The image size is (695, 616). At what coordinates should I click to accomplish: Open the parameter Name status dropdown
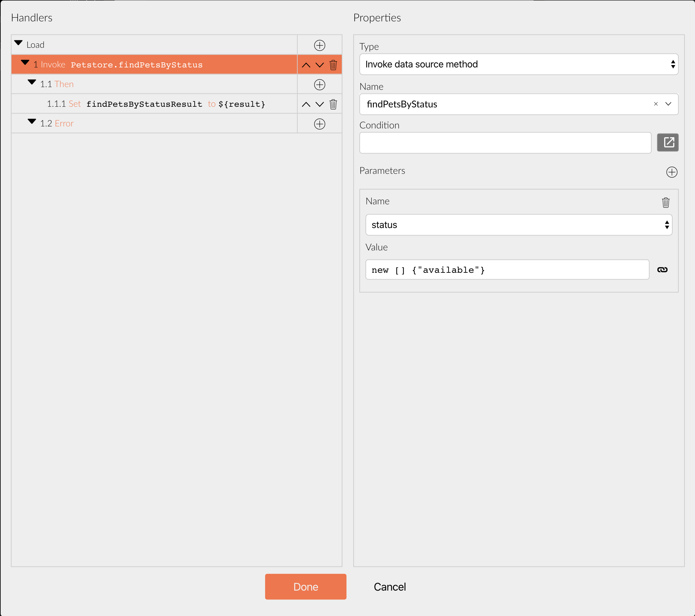(518, 225)
